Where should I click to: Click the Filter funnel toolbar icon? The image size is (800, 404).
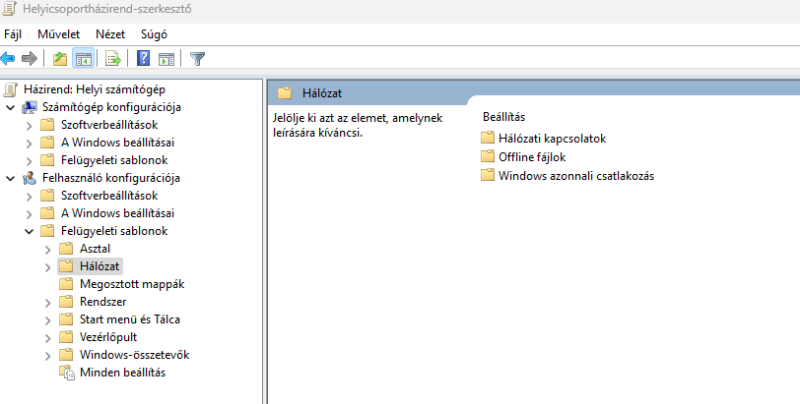(x=197, y=59)
